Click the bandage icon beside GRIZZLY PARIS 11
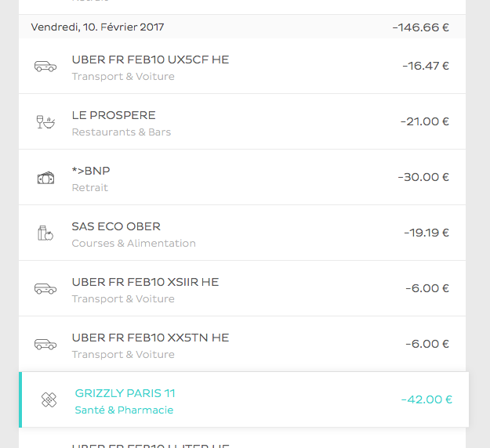 coord(49,400)
